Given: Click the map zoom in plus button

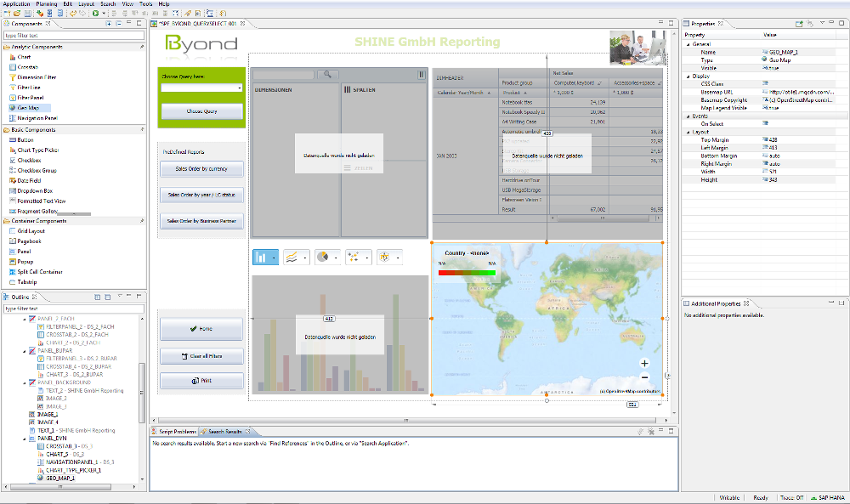Looking at the screenshot, I should coord(644,364).
